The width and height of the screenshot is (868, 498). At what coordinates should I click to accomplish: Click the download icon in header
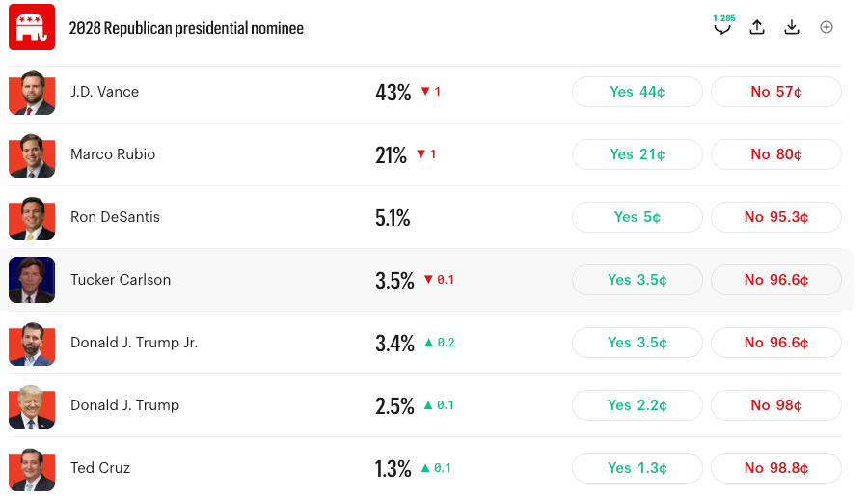(x=792, y=27)
